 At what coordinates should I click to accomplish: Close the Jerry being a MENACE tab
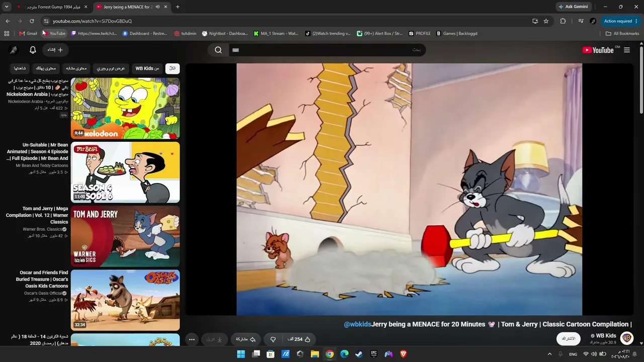(166, 7)
